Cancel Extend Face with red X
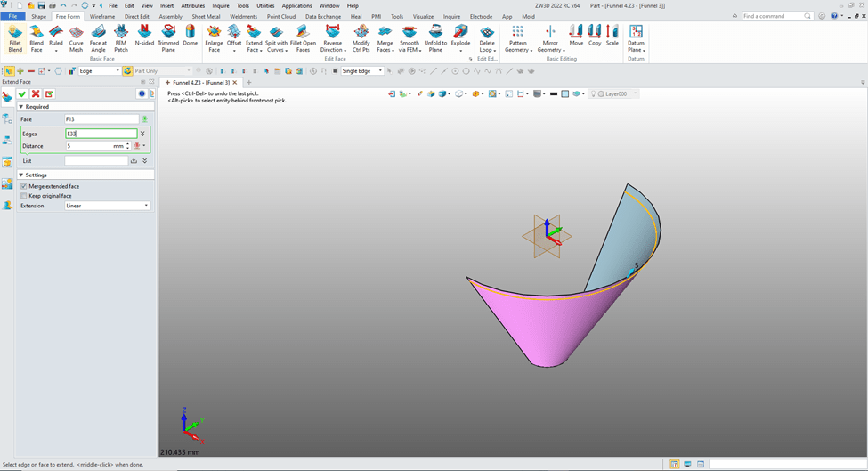Viewport: 868px width, 471px height. (36, 93)
